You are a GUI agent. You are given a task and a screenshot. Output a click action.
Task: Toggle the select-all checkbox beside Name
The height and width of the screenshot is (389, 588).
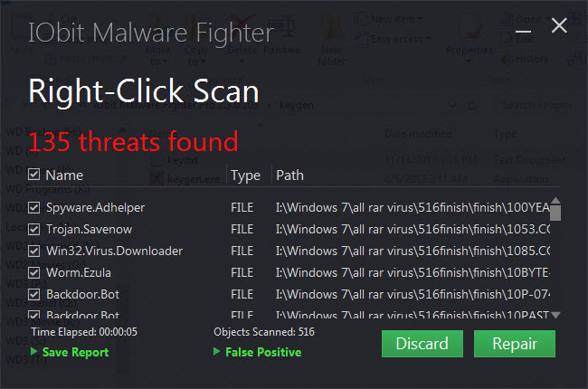(x=34, y=175)
